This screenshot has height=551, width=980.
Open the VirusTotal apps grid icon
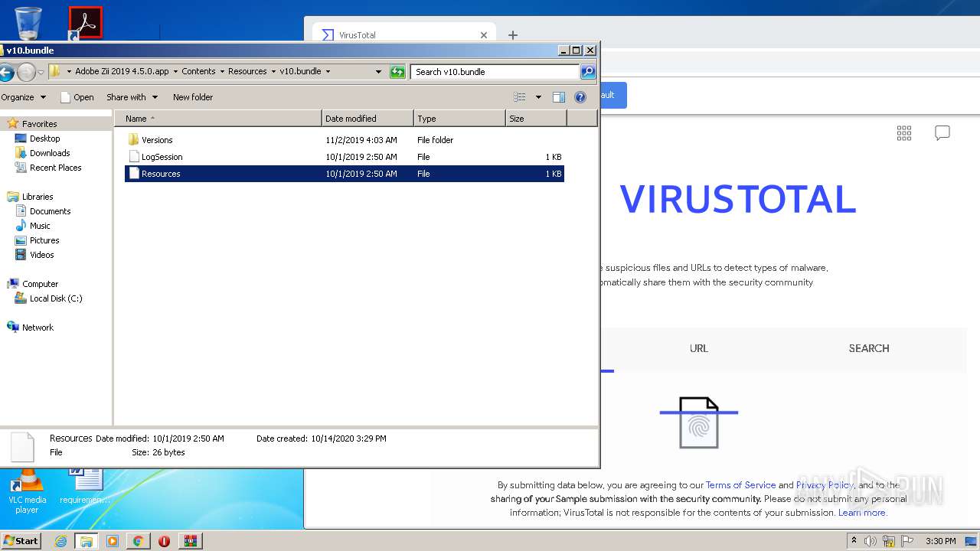pos(904,133)
